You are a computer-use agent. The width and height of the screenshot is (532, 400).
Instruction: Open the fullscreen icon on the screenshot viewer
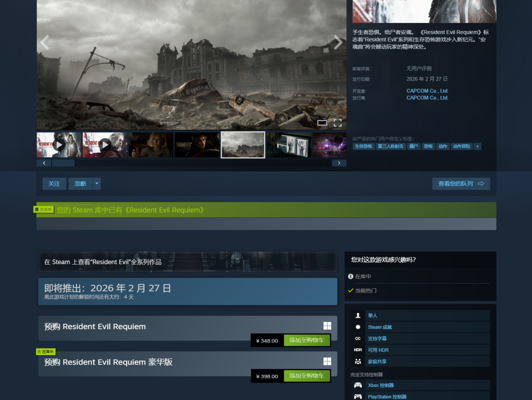[337, 123]
